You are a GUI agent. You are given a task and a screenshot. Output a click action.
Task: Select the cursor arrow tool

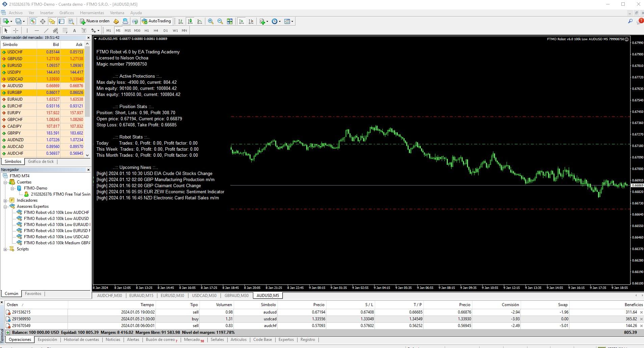click(x=6, y=30)
